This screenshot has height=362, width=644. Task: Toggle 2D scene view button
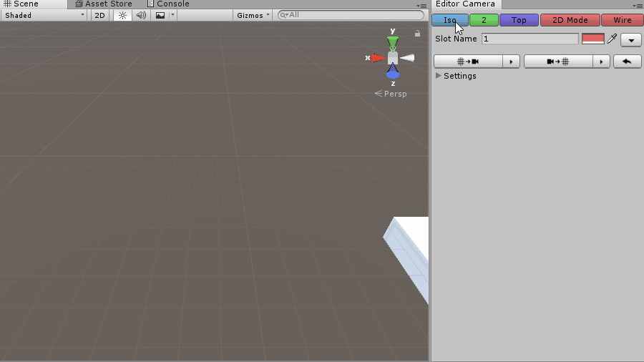[x=99, y=15]
